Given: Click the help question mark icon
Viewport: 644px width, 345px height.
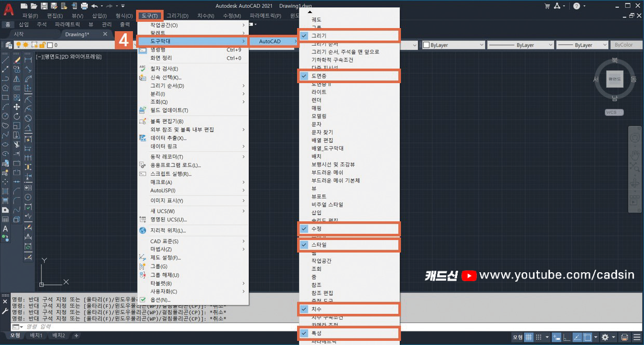Looking at the screenshot, I should click(576, 6).
